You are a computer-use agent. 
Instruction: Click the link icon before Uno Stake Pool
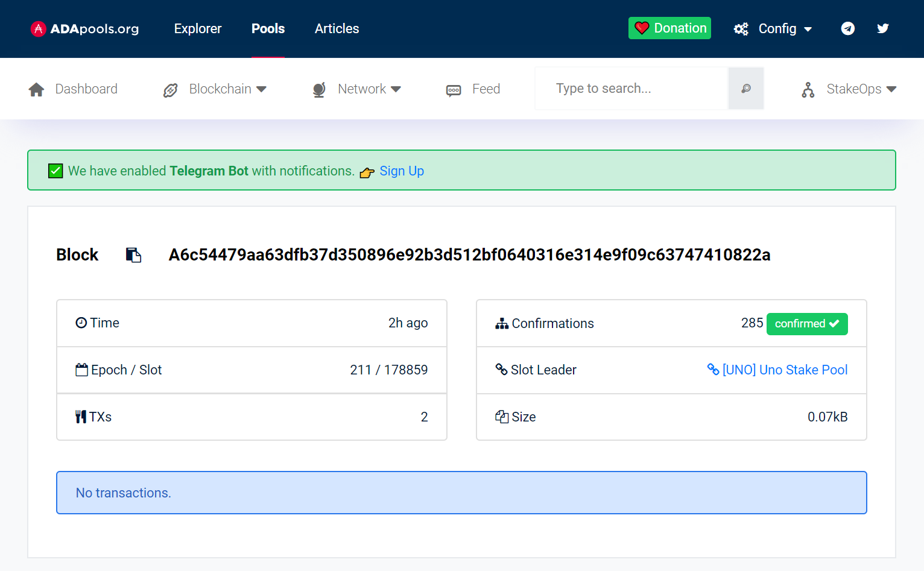pyautogui.click(x=714, y=370)
